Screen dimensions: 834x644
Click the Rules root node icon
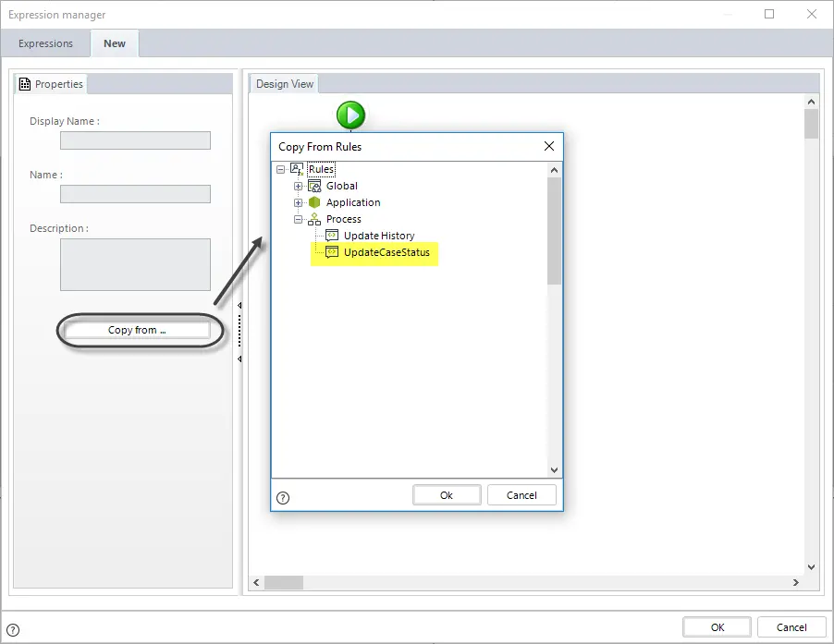297,169
